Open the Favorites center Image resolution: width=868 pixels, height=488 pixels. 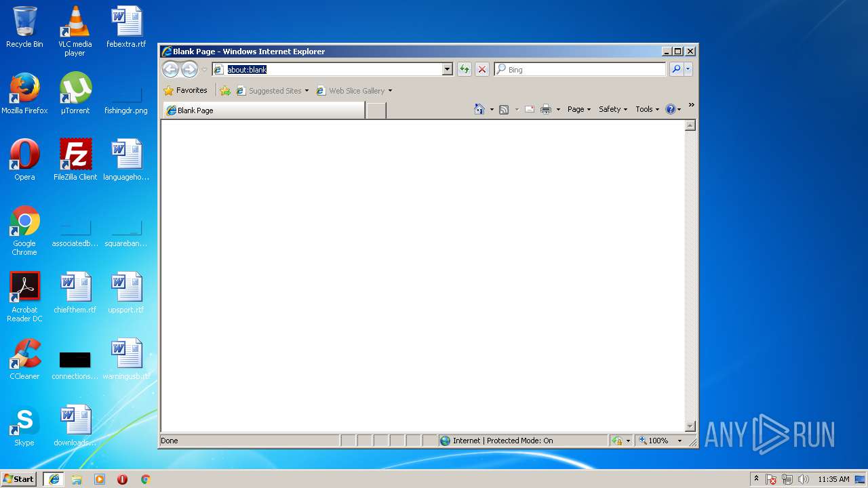[x=186, y=90]
